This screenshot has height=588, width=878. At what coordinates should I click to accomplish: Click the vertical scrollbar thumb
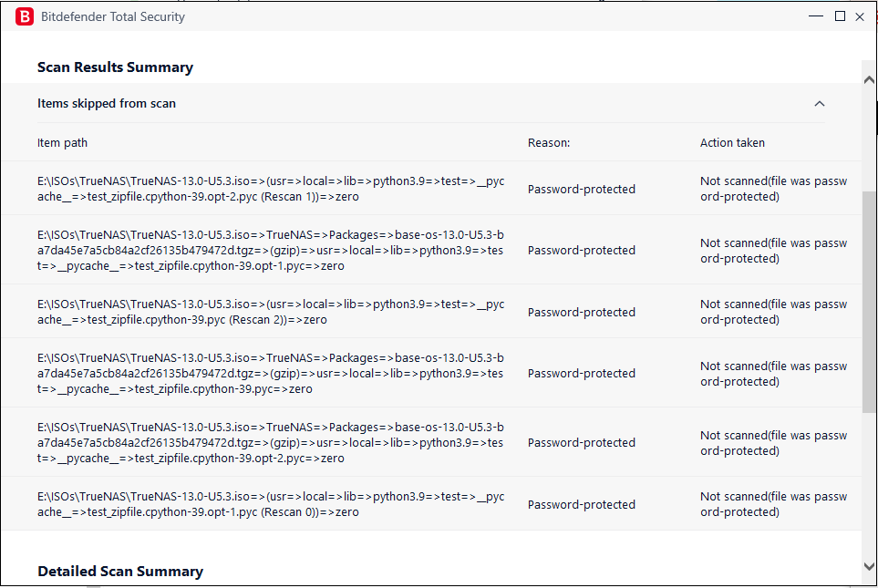[869, 301]
